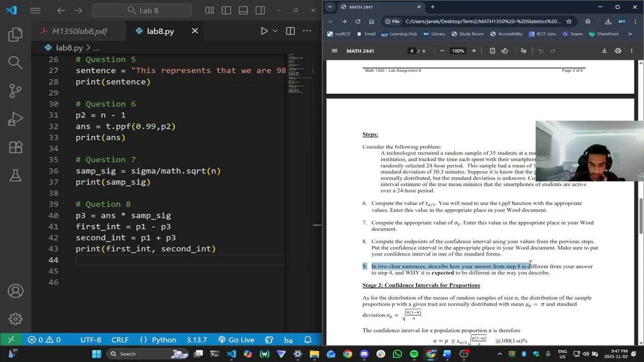Zoom out the PDF with minus
The image size is (644, 362).
point(442,51)
